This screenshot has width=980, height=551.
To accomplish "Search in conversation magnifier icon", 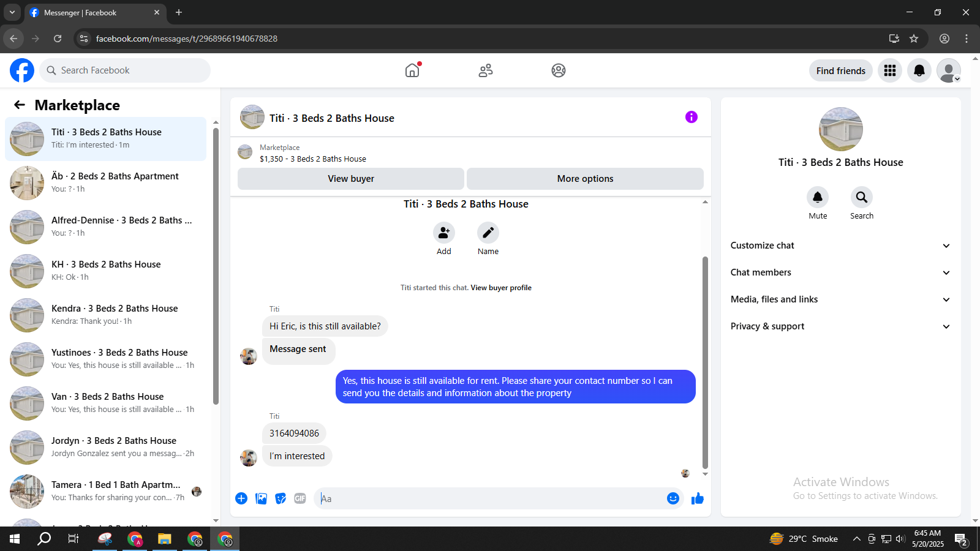I will (x=862, y=197).
